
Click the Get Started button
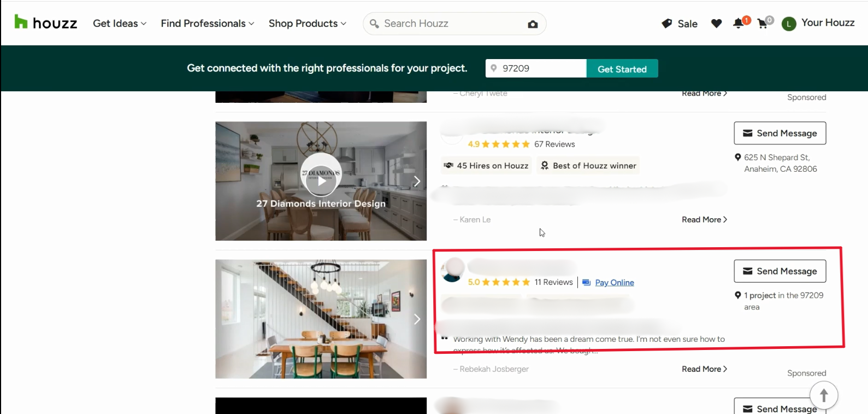pos(622,69)
